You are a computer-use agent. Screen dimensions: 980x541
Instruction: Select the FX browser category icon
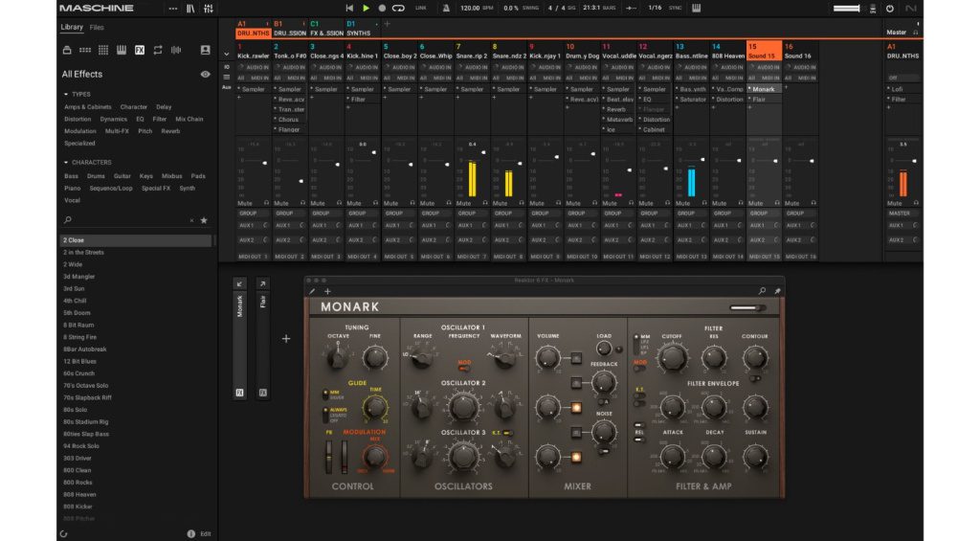(140, 50)
